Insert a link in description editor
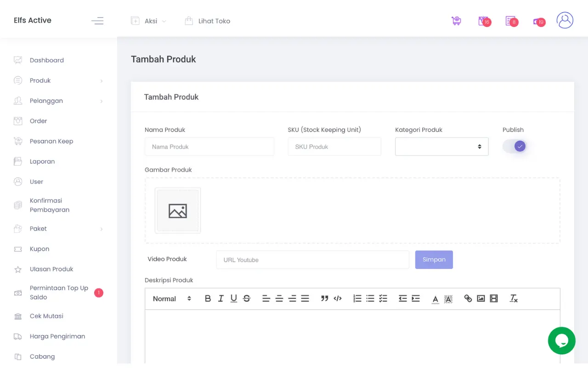Screen dimensions: 588x368 point(468,299)
